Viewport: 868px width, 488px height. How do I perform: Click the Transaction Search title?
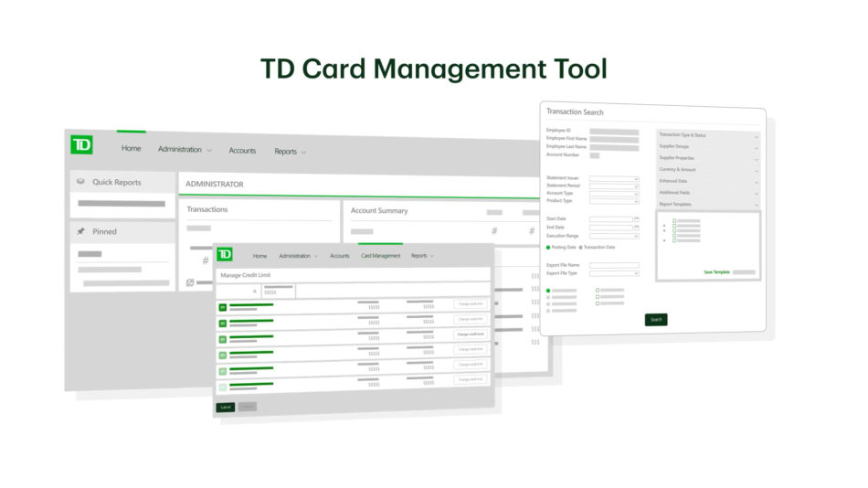pyautogui.click(x=575, y=111)
